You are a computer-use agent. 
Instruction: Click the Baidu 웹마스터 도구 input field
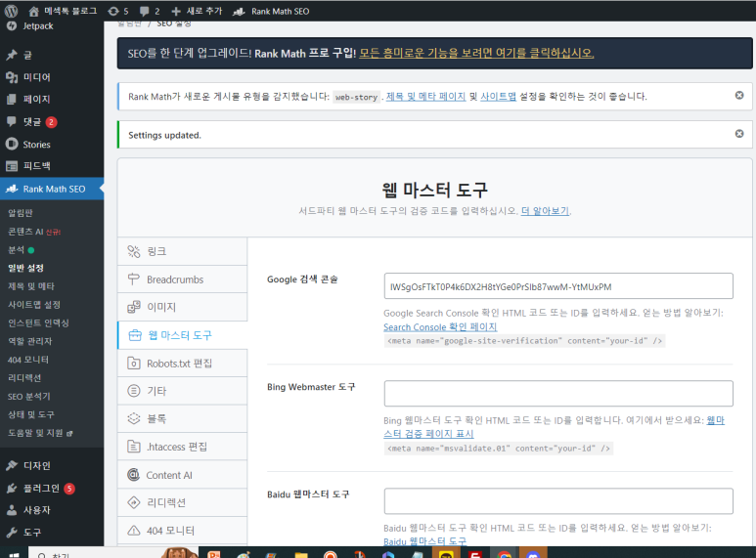(x=558, y=501)
